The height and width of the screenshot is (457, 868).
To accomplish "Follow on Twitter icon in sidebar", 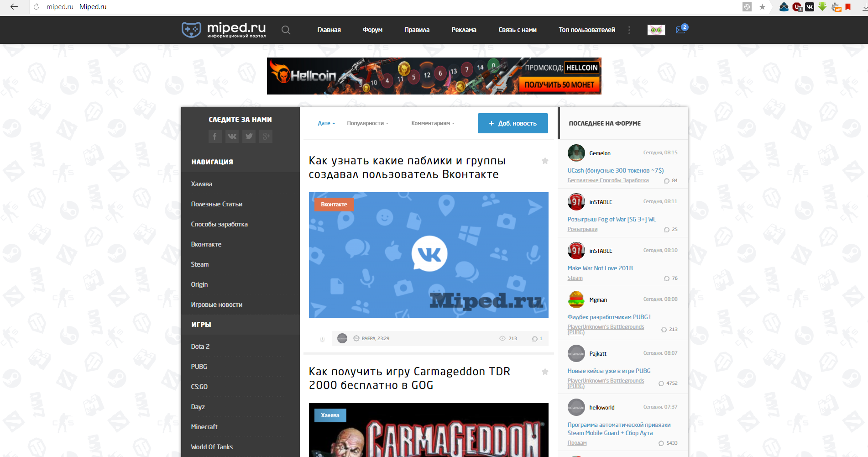I will click(x=249, y=136).
